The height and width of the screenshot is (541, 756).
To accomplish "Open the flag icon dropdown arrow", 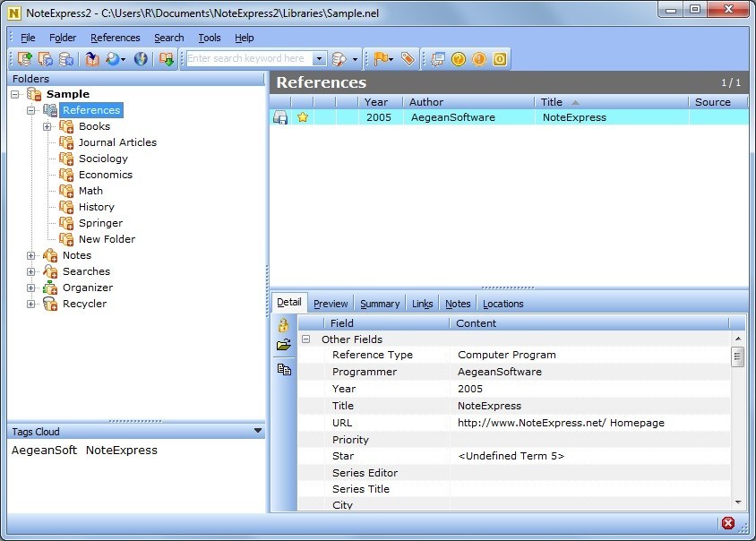I will (391, 59).
